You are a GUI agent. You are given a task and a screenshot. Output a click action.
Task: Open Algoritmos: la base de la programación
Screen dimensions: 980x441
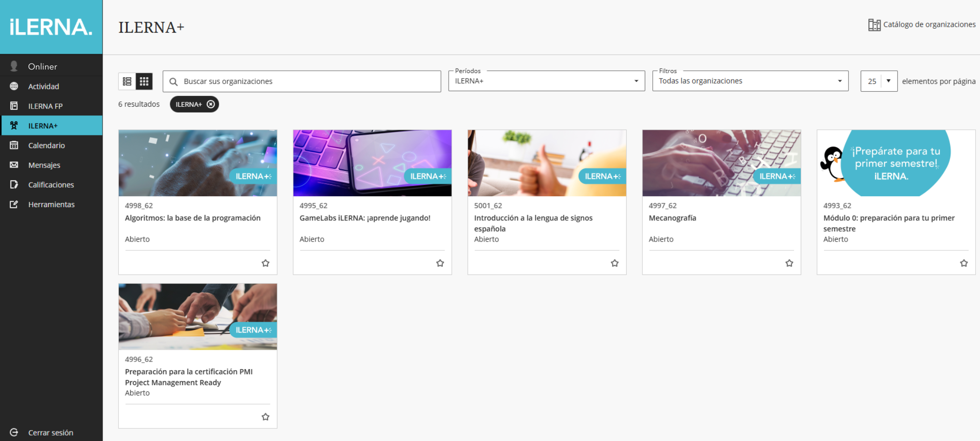tap(193, 218)
